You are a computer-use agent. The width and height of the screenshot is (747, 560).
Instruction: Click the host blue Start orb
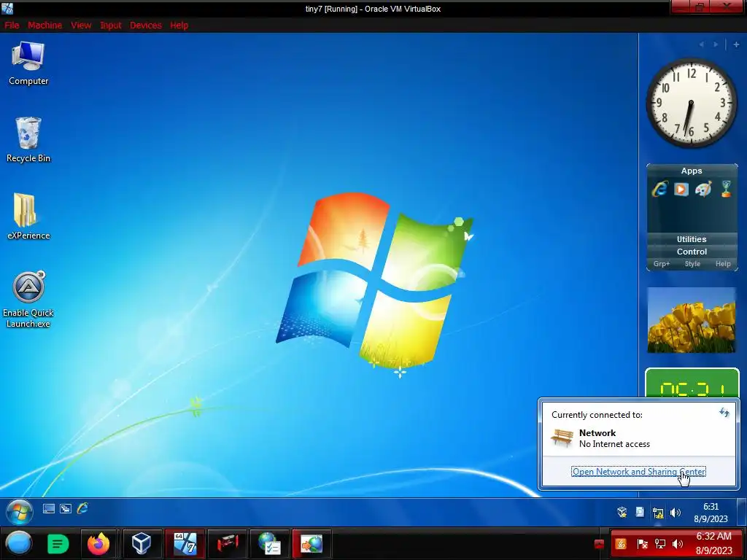coord(19,543)
